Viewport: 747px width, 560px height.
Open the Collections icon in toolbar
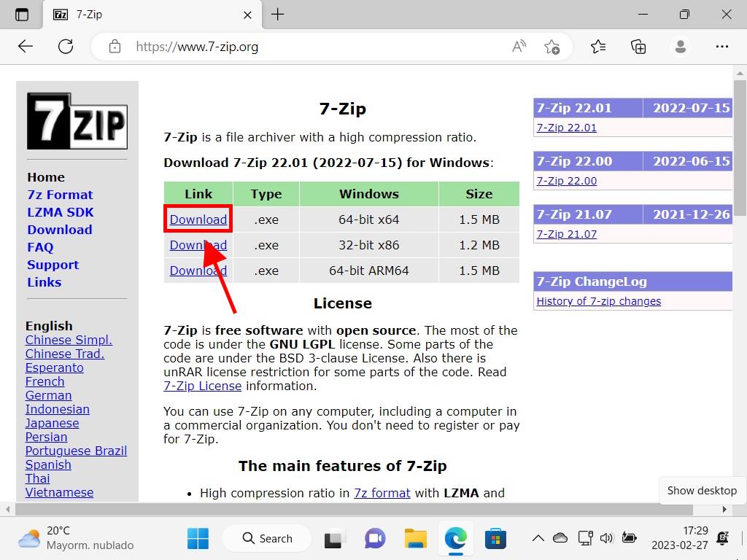pyautogui.click(x=638, y=47)
